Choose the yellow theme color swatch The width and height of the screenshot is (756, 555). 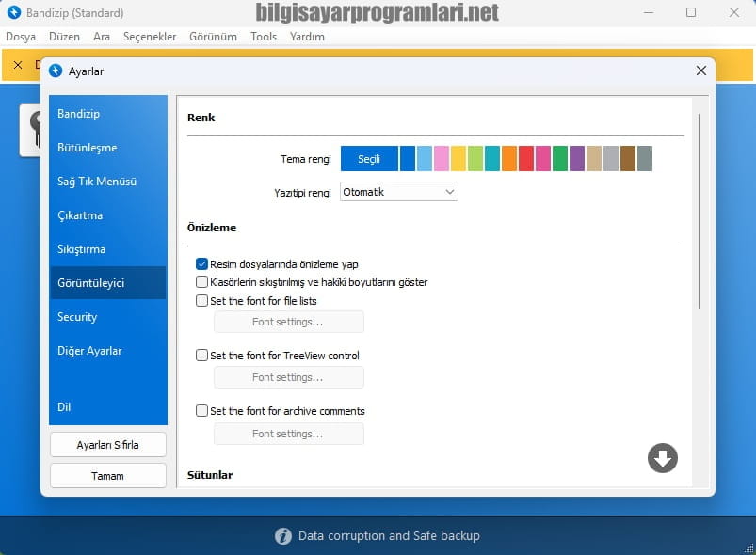458,158
